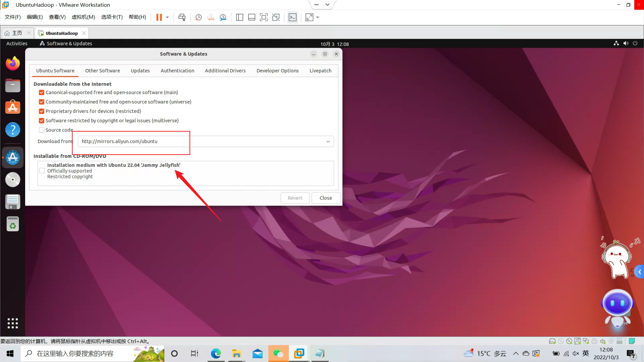The width and height of the screenshot is (644, 362).
Task: Open the dropdown arrow beside the pause button
Action: [x=167, y=17]
